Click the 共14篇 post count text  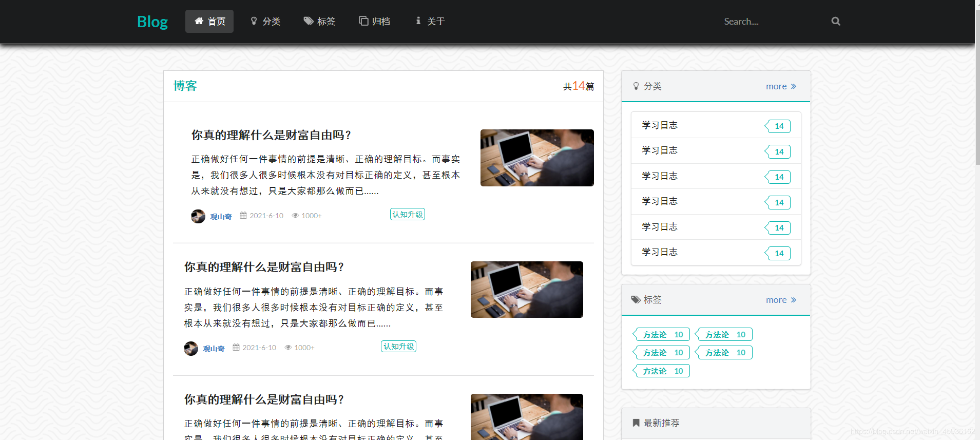(x=579, y=86)
